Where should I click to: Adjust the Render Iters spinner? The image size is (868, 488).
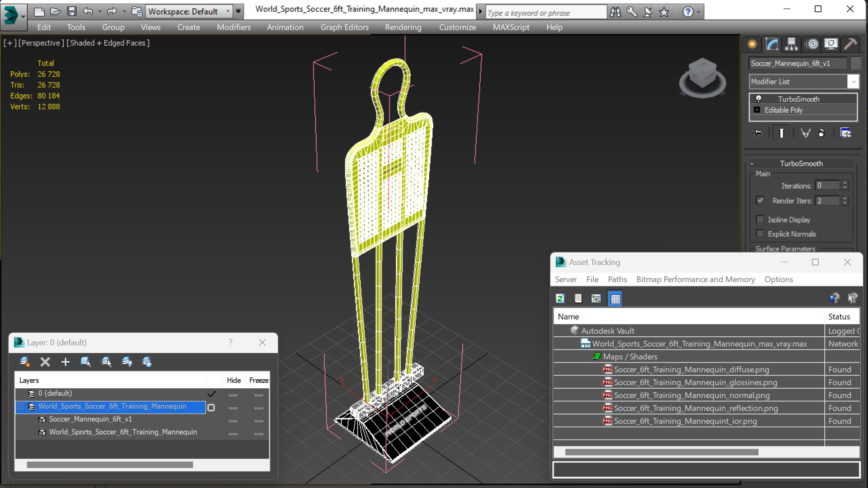point(845,200)
